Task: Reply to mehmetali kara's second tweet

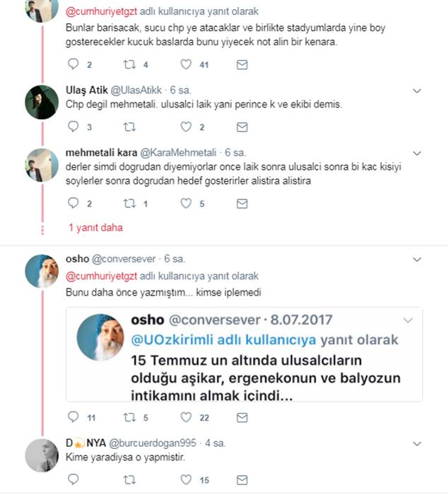Action: [73, 203]
